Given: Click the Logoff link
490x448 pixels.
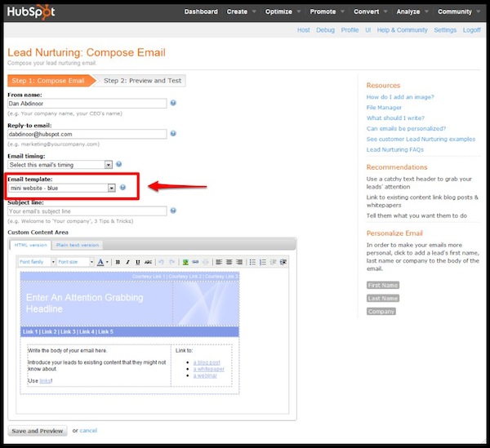Looking at the screenshot, I should [x=471, y=30].
